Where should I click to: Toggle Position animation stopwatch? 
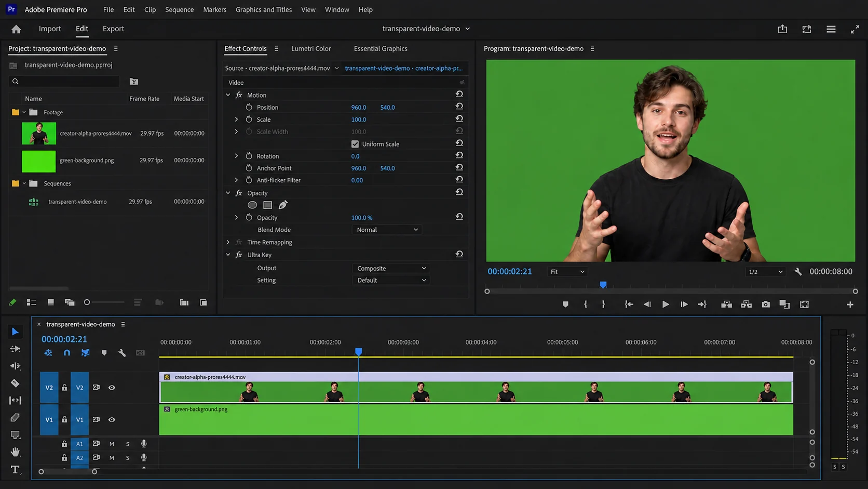(249, 107)
